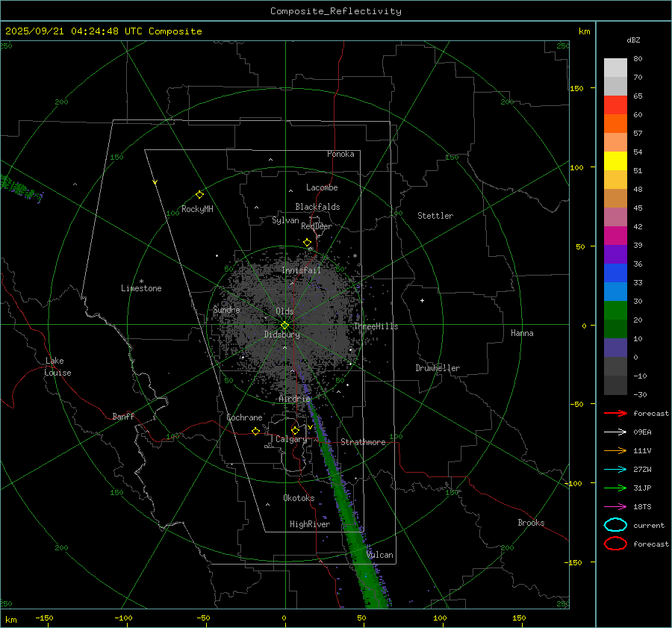Click the yellow diamond marker near Cochrane
Viewport: 672px width, 628px height.
(x=255, y=431)
